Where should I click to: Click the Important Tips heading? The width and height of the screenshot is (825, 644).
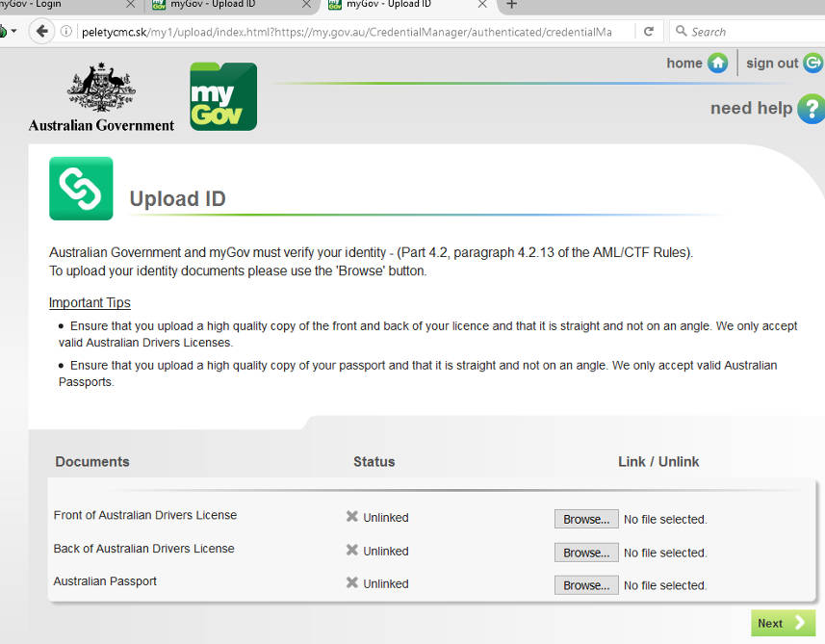click(90, 302)
